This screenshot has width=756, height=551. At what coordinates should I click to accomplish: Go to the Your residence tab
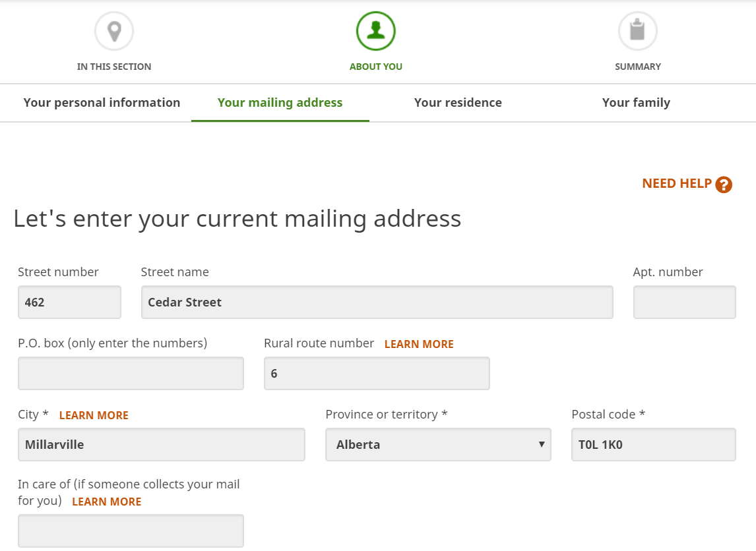[458, 103]
